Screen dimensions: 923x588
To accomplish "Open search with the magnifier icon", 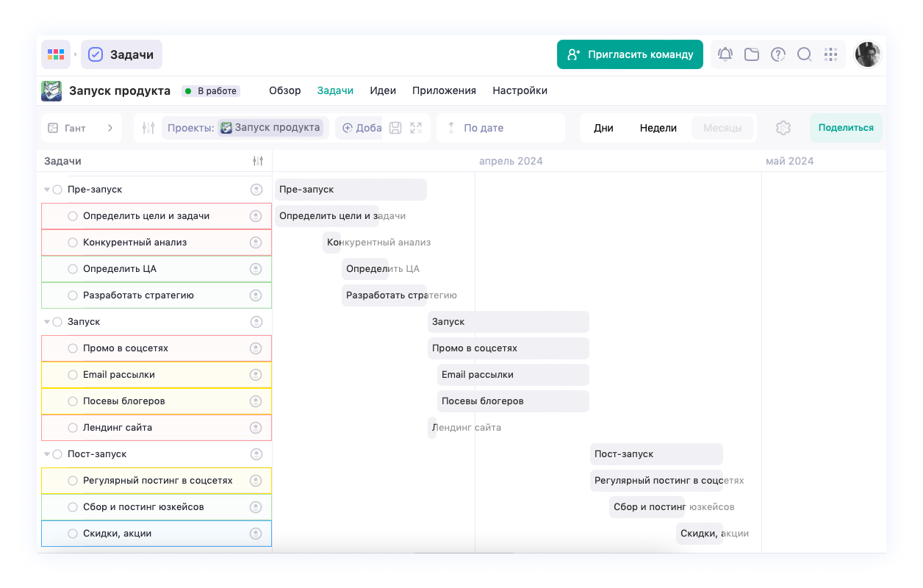I will tap(804, 54).
